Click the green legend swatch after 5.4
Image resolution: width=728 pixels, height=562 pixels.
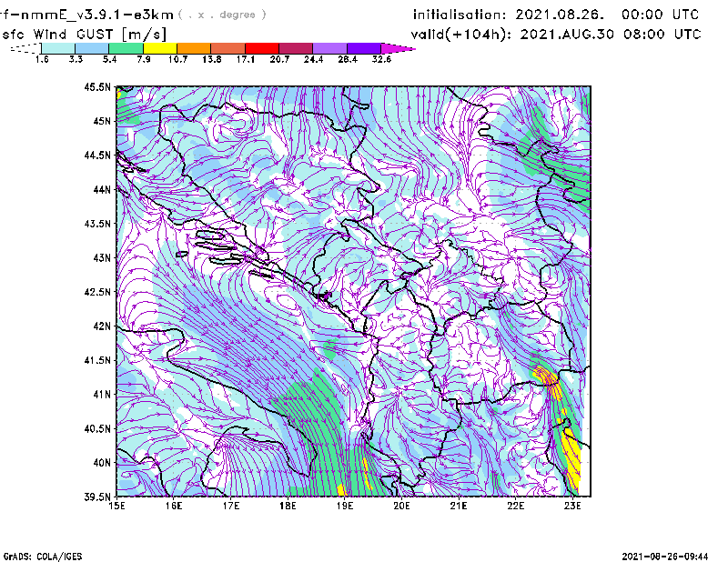point(126,48)
